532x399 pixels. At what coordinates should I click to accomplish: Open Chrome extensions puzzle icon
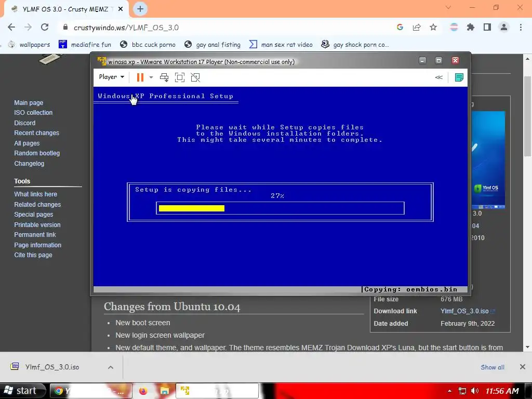tap(471, 27)
